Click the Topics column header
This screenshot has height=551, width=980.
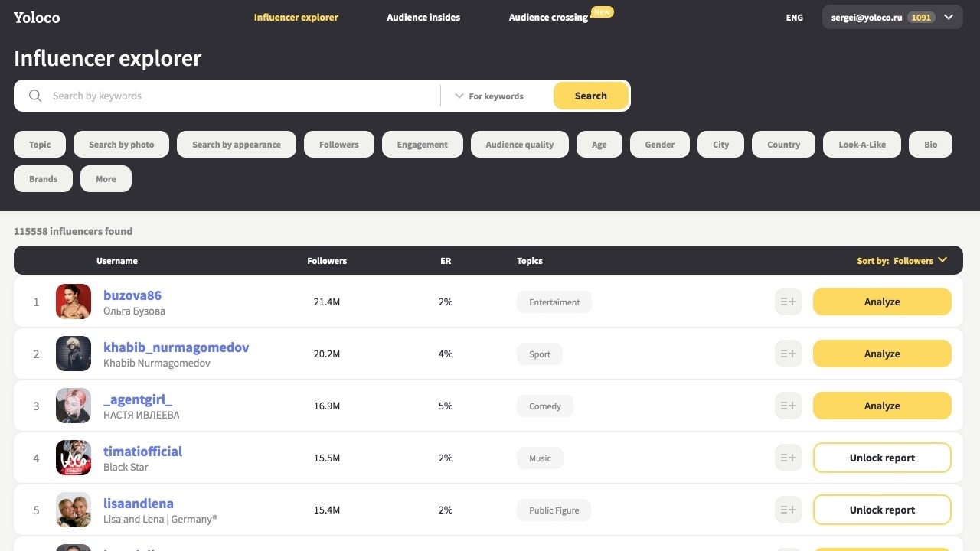click(530, 261)
